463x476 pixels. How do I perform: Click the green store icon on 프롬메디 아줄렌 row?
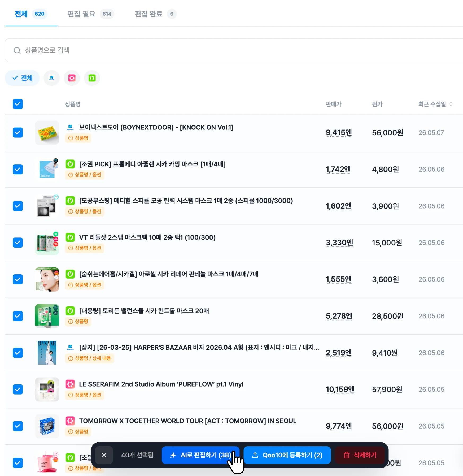pos(70,164)
